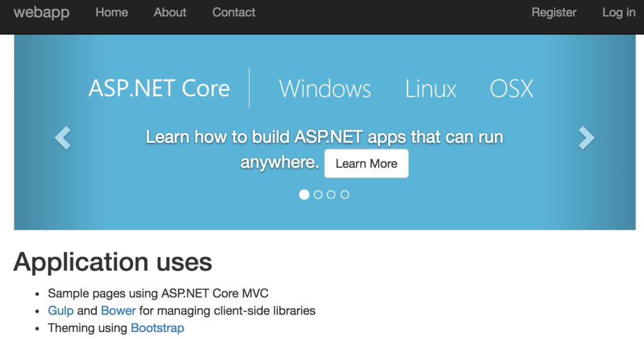Image resolution: width=644 pixels, height=339 pixels.
Task: Select second carousel indicator dot
Action: point(318,195)
